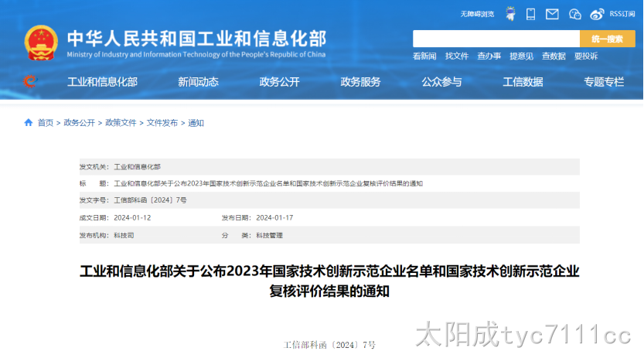This screenshot has width=644, height=358.
Task: Open 无障碍浏览 accessible browsing link
Action: 477,15
